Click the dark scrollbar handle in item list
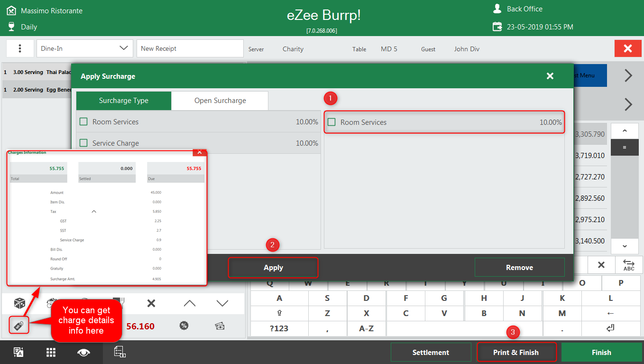The height and width of the screenshot is (364, 644). point(624,148)
